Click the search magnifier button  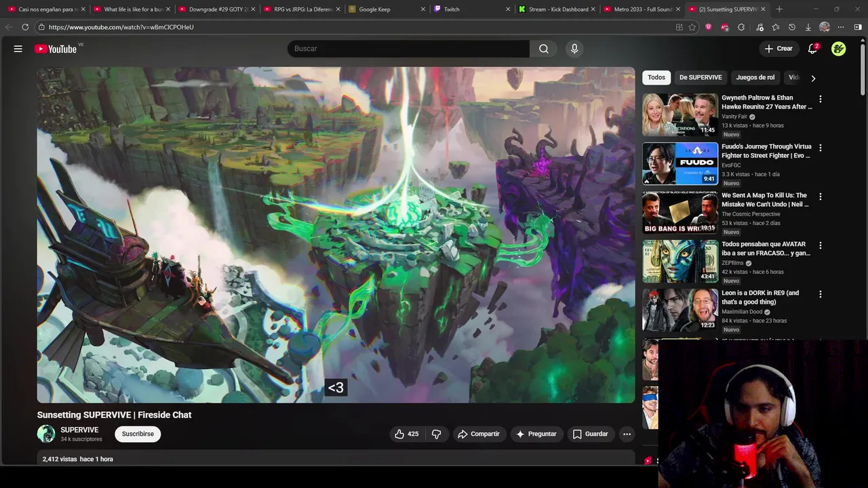tap(544, 49)
